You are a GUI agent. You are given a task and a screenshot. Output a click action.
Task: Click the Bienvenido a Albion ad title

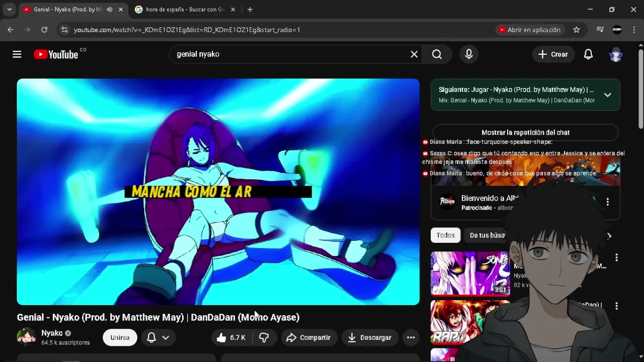coord(490,198)
